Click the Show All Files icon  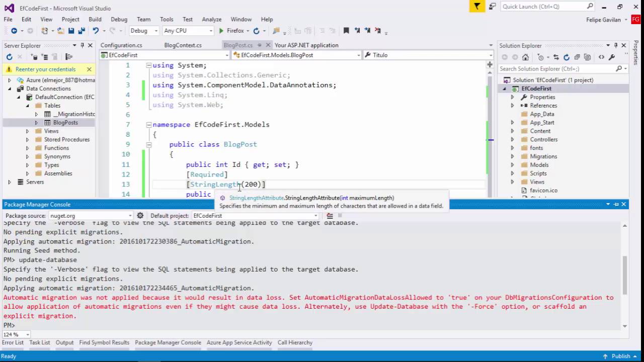[587, 57]
